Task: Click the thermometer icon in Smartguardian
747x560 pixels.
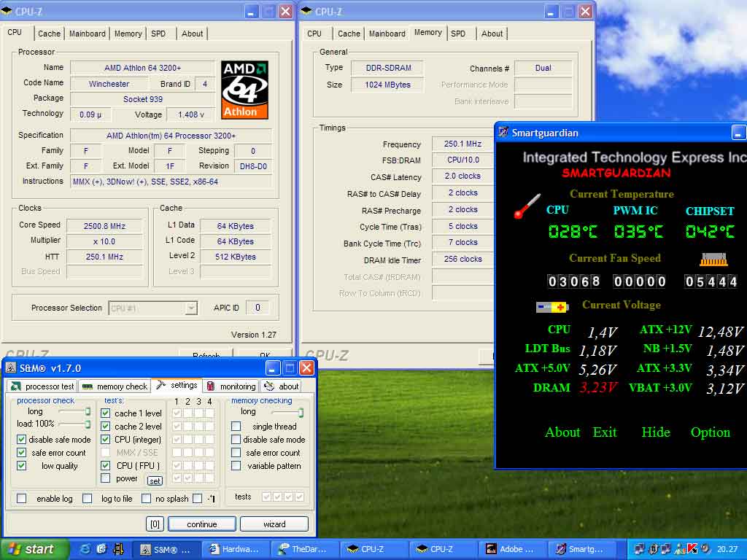Action: [x=527, y=206]
